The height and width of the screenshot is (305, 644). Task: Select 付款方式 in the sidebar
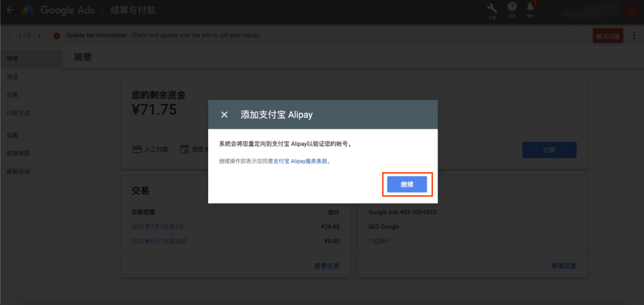tap(18, 113)
